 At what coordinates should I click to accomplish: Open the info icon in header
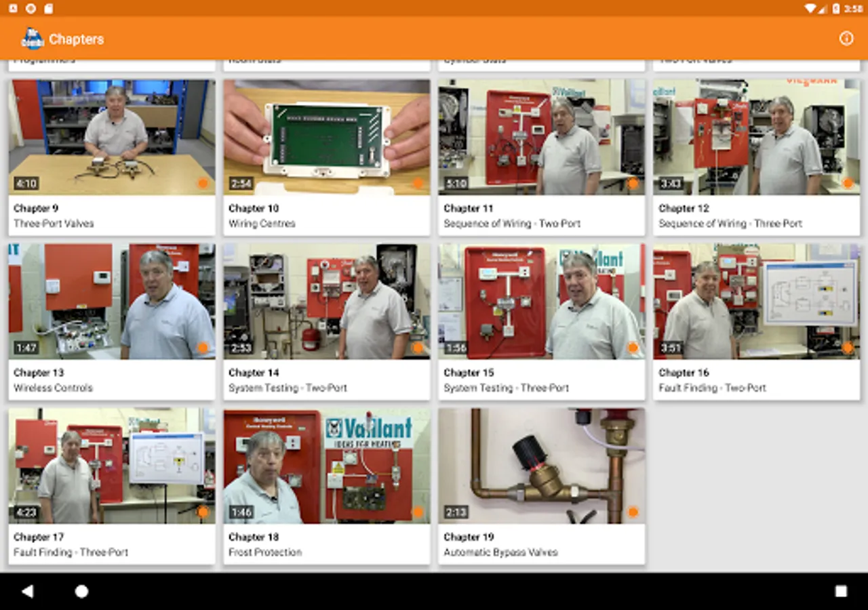tap(846, 39)
